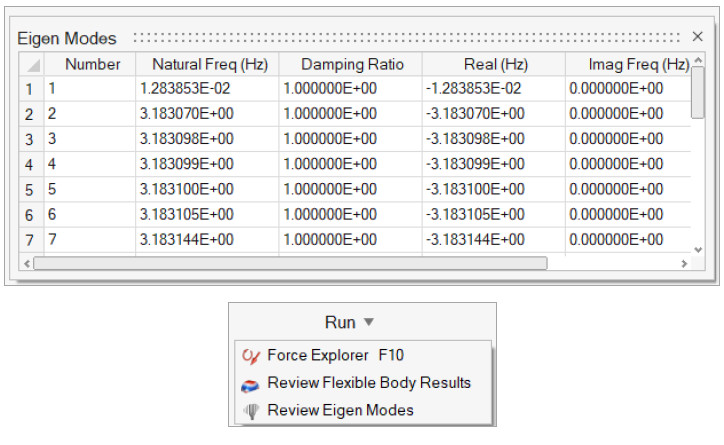
Task: Click the Run button label
Action: [340, 322]
